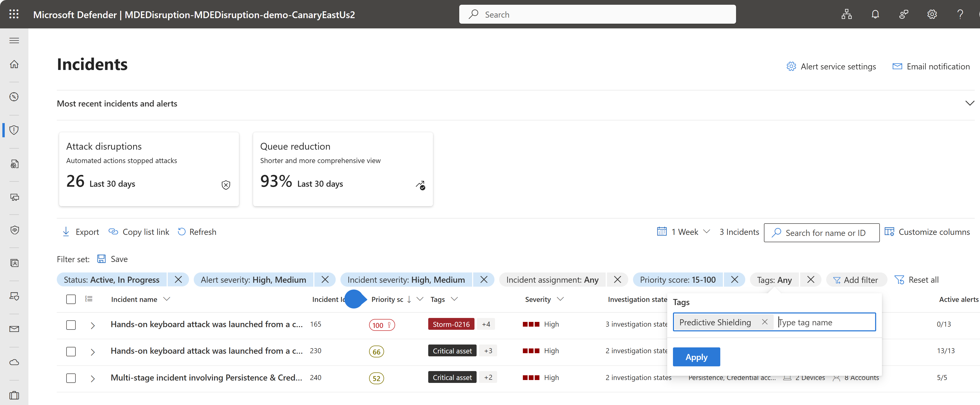
Task: Open the settings gear in header
Action: (x=932, y=14)
